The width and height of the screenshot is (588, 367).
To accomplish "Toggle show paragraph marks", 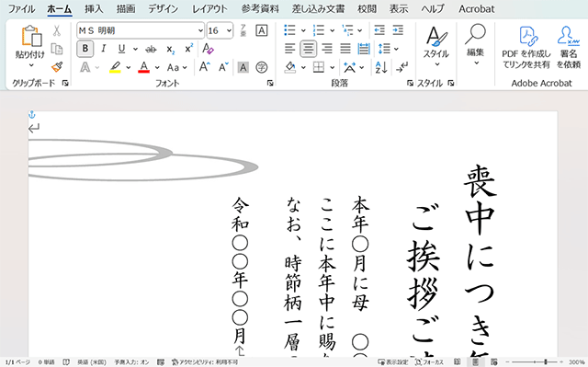I will (402, 67).
